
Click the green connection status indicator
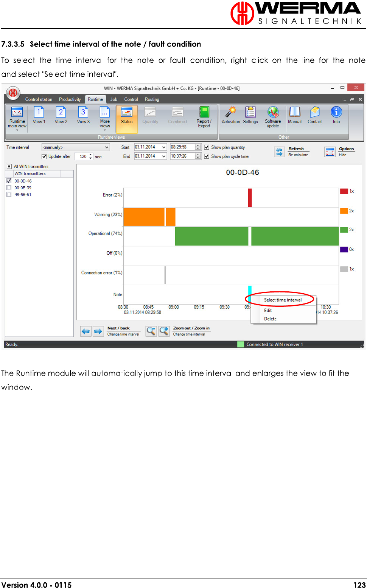240,344
